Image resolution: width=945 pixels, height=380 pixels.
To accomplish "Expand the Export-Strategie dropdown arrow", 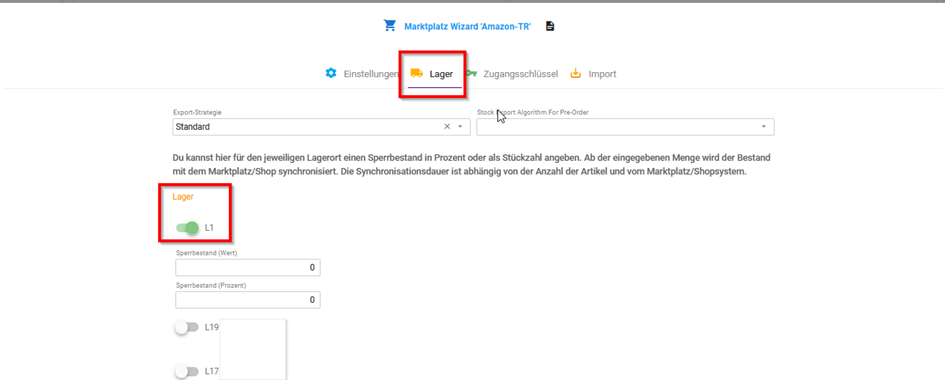I will pyautogui.click(x=460, y=126).
